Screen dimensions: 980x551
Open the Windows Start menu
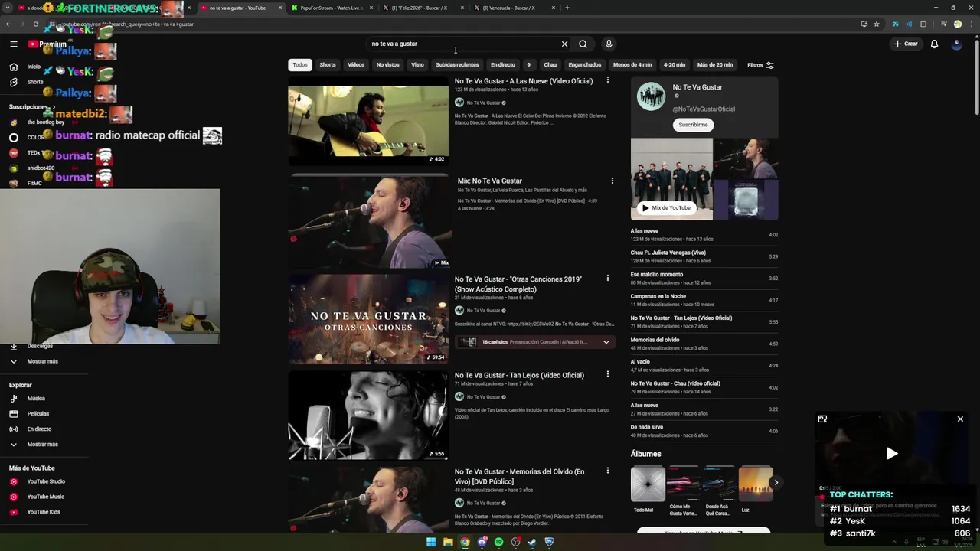[431, 542]
